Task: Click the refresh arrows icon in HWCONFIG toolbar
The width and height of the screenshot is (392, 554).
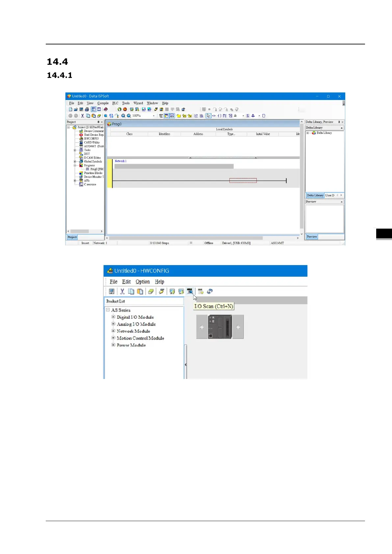Action: pos(210,291)
